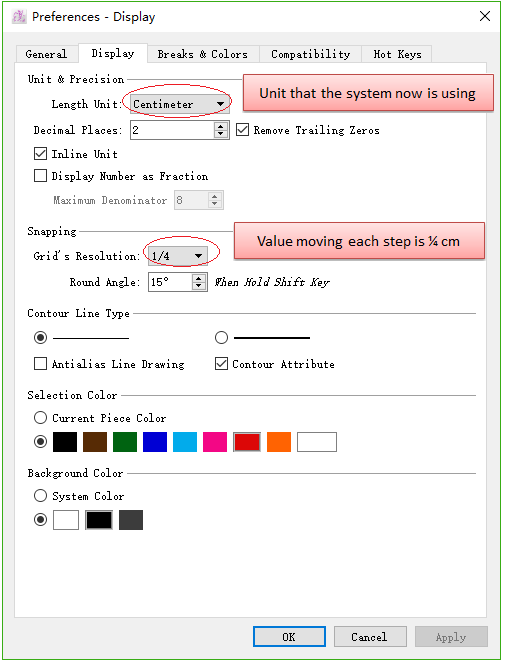Enable Display Number as Fraction
The height and width of the screenshot is (665, 505).
point(40,176)
